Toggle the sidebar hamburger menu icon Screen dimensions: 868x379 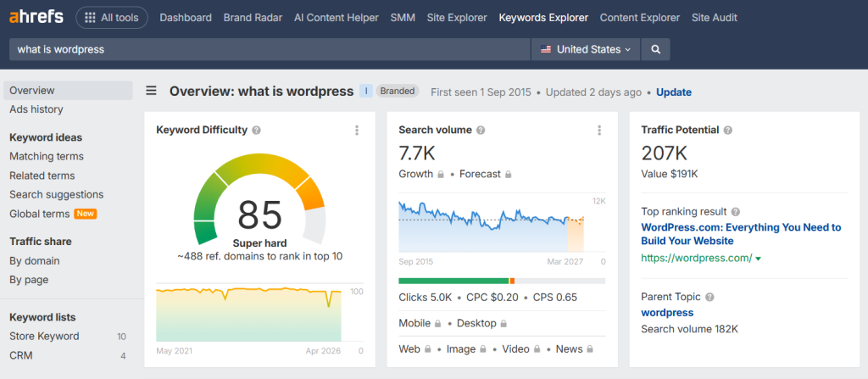(151, 91)
